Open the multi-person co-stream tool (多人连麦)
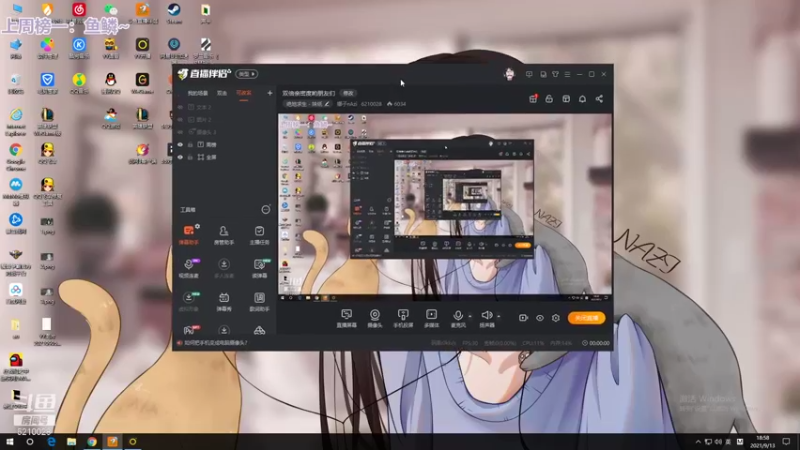Screen dimensions: 800x450 pyautogui.click(x=223, y=268)
